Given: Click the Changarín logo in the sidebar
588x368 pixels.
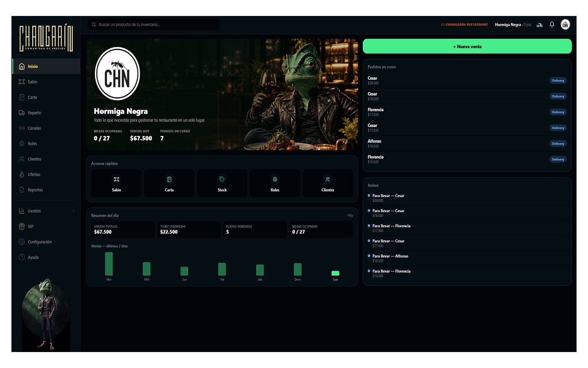Looking at the screenshot, I should tap(46, 38).
